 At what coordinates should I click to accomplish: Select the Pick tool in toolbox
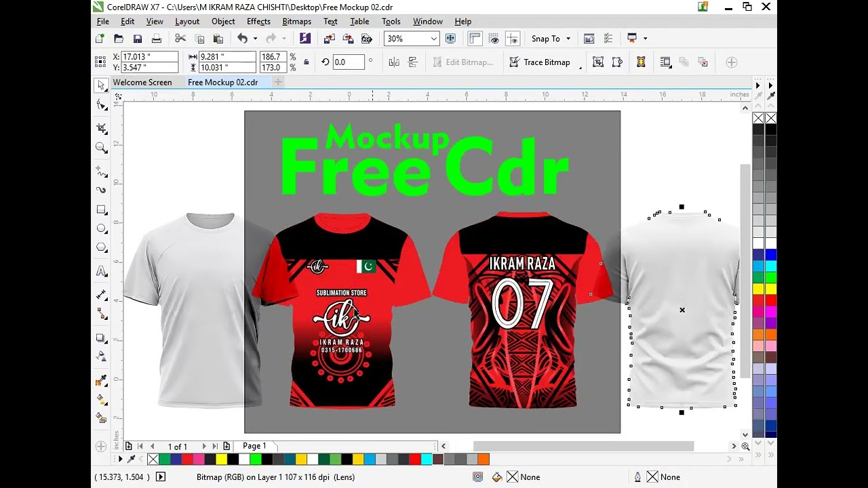[x=102, y=85]
